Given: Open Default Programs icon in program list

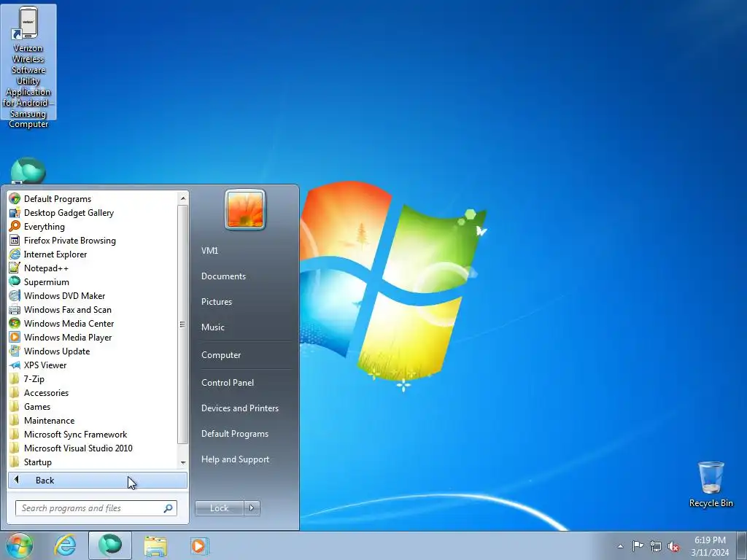Looking at the screenshot, I should pyautogui.click(x=15, y=198).
